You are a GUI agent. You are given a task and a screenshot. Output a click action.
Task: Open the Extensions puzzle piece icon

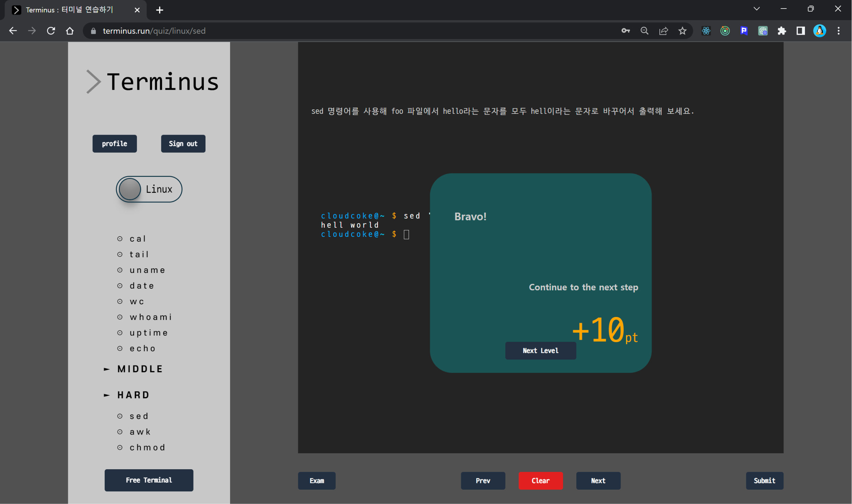782,31
